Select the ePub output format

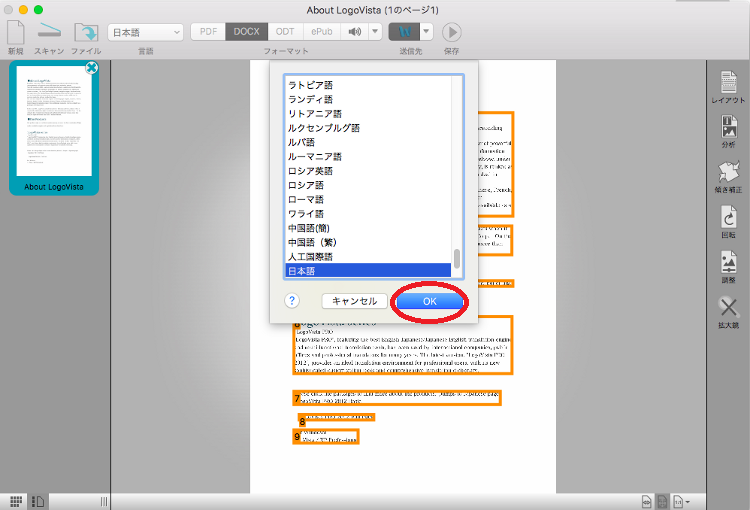pyautogui.click(x=321, y=32)
